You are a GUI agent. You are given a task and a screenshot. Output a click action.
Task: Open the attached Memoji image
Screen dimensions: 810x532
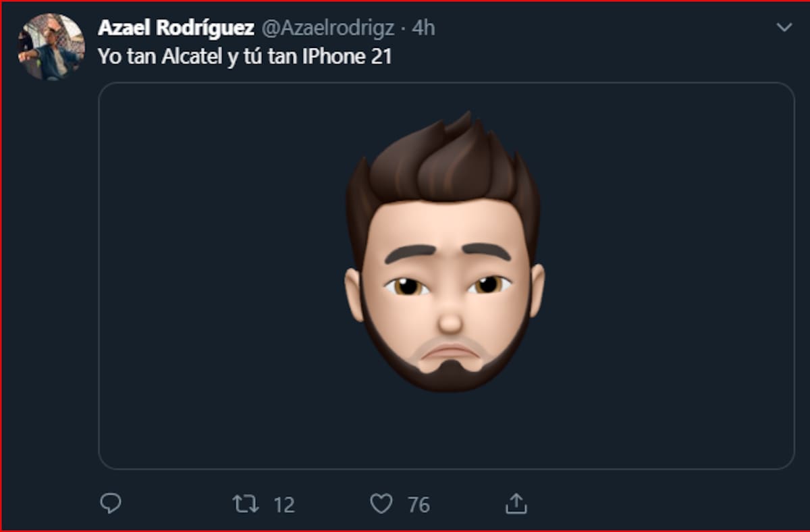point(446,275)
